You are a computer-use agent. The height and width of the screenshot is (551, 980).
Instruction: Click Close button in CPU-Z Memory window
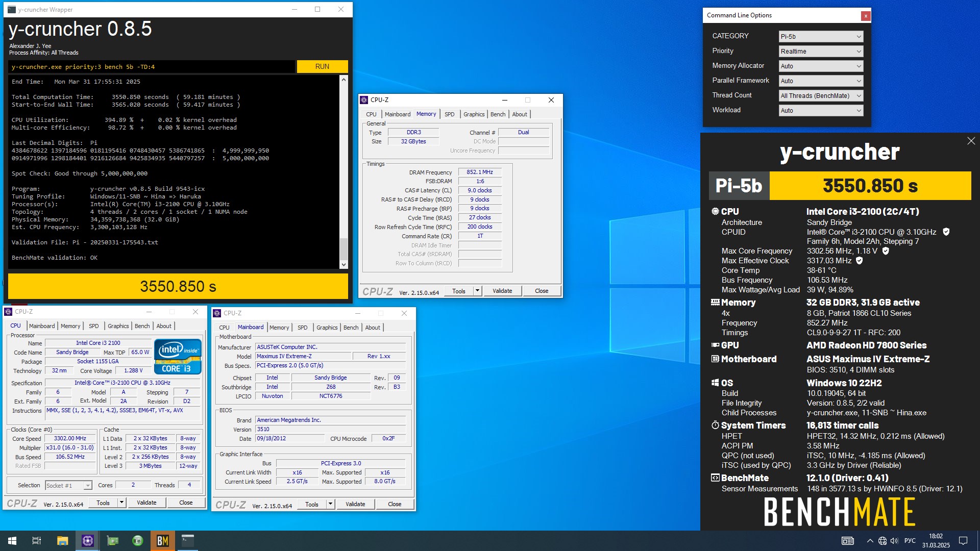point(542,291)
